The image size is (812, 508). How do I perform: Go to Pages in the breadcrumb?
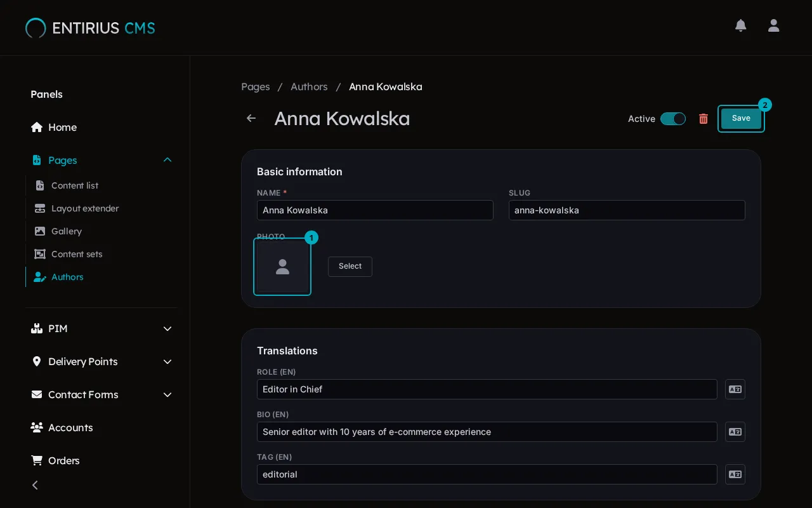click(x=256, y=86)
